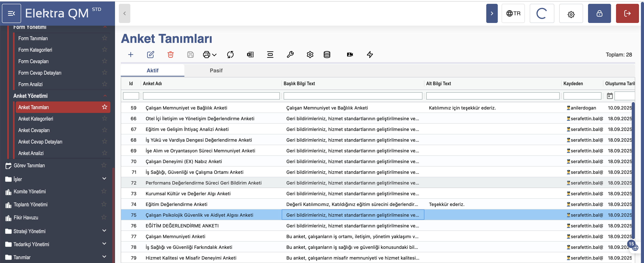Viewport: 644px width, 263px height.
Task: Click the plus icon to add a survey
Action: [131, 54]
